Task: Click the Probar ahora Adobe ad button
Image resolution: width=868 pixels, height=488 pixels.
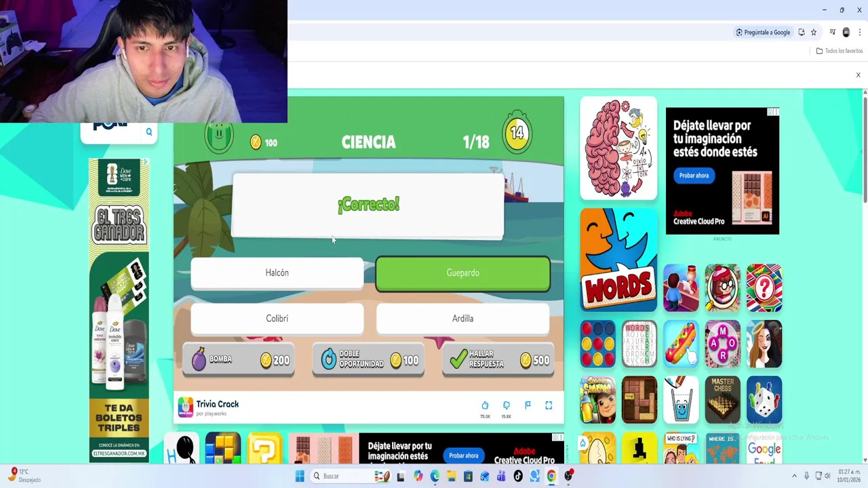Action: [694, 176]
